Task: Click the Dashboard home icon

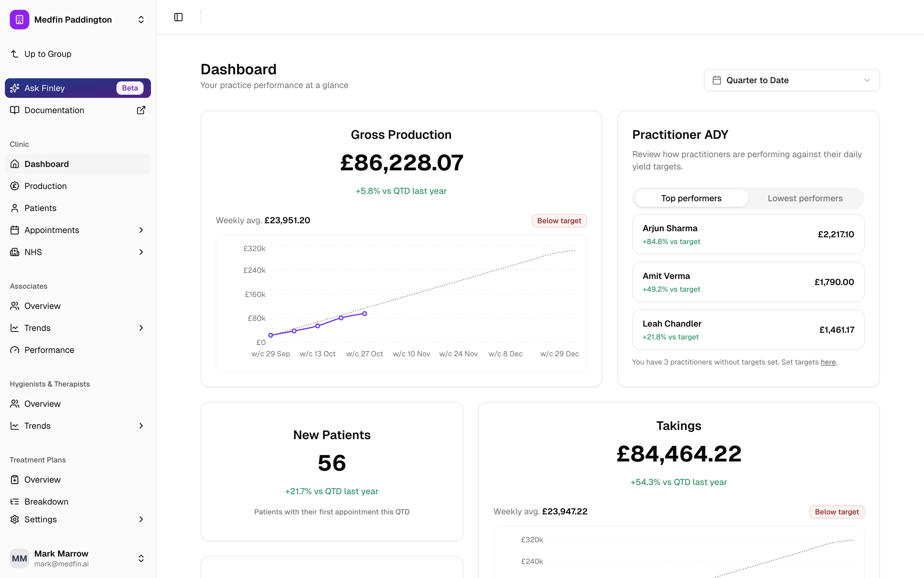Action: point(14,164)
